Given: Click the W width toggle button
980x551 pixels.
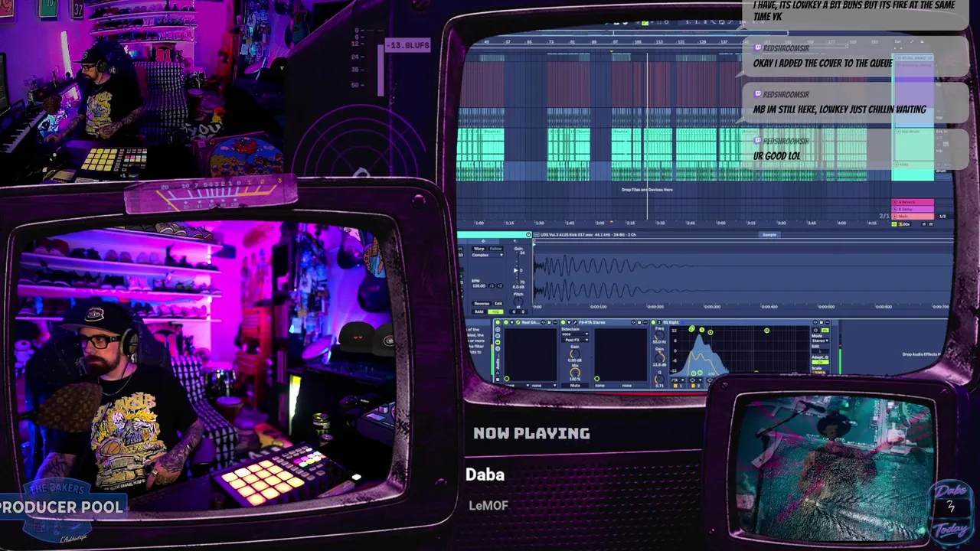Looking at the screenshot, I should 931,224.
